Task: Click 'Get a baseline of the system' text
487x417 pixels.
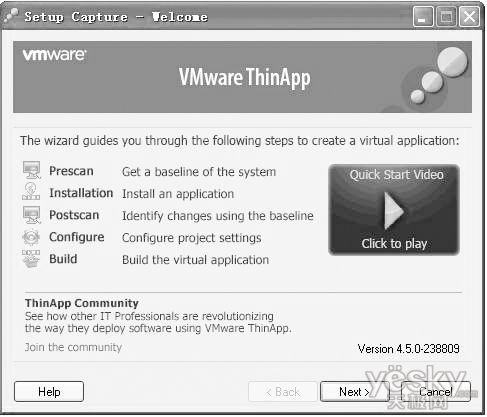Action: (x=199, y=172)
